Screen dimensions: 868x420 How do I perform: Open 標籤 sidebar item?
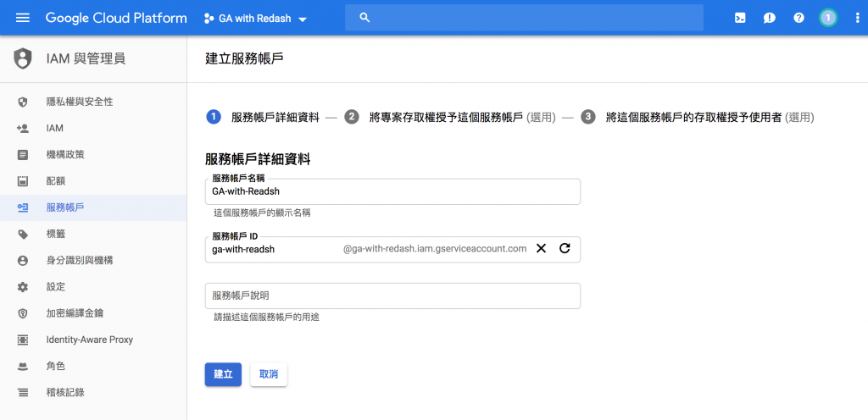click(93, 235)
